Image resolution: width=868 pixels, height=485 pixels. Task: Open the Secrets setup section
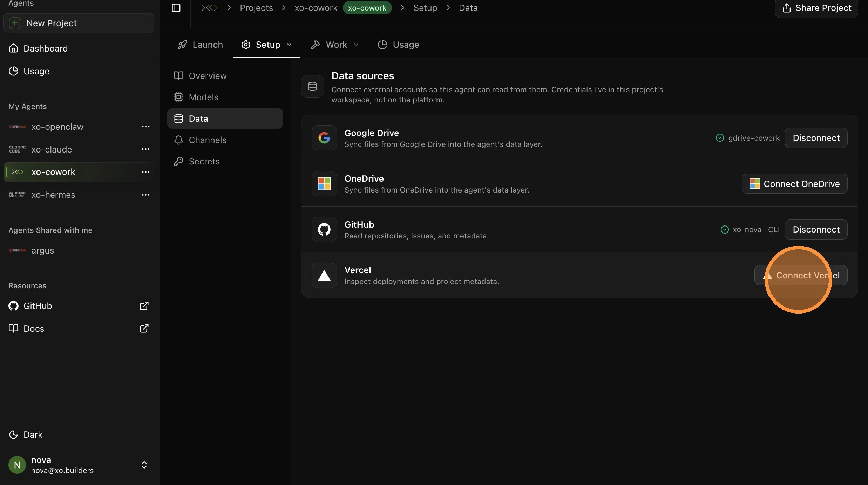225,161
